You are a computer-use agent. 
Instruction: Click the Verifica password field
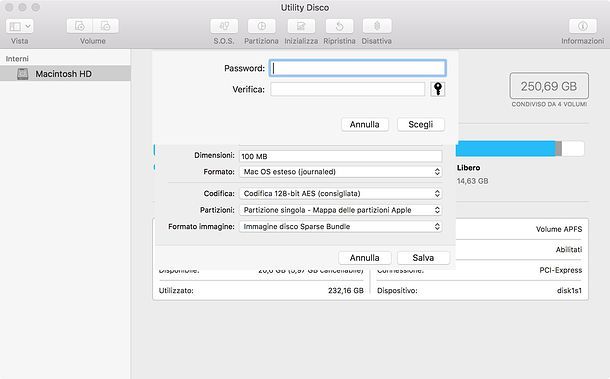click(x=348, y=89)
